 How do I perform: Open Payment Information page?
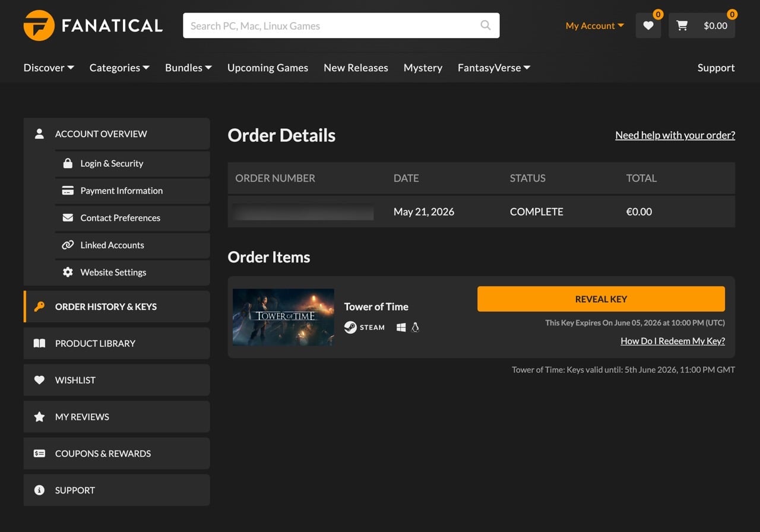(132, 191)
